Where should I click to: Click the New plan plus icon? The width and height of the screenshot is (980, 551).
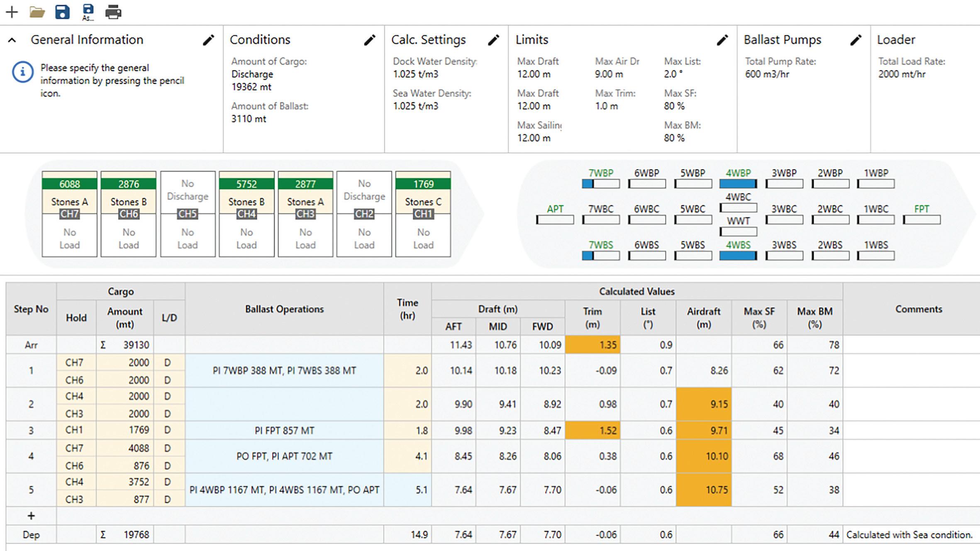12,12
